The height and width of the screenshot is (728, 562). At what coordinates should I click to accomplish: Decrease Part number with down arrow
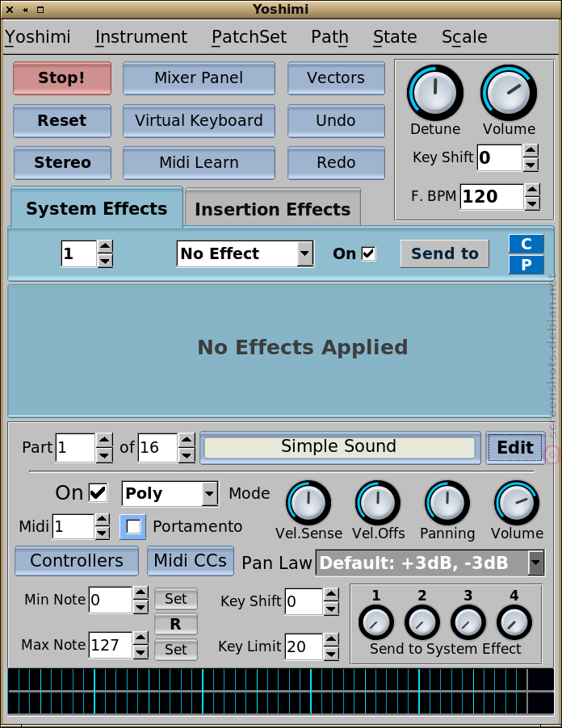click(x=103, y=454)
